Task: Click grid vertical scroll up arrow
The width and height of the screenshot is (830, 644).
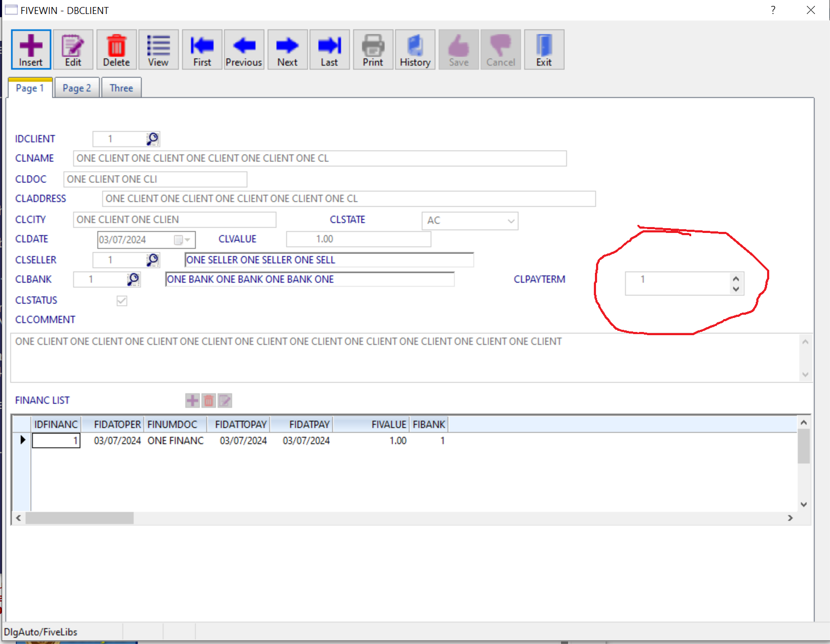Action: [x=804, y=423]
